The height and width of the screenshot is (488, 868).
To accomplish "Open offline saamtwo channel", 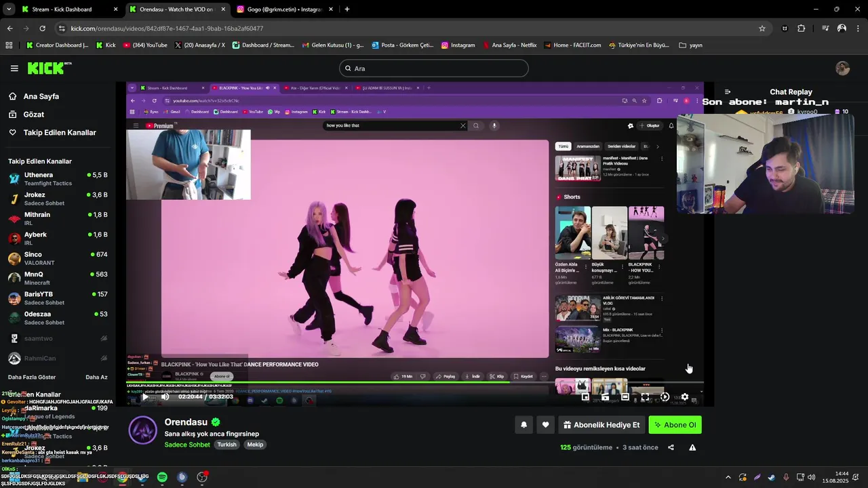I will pyautogui.click(x=58, y=338).
